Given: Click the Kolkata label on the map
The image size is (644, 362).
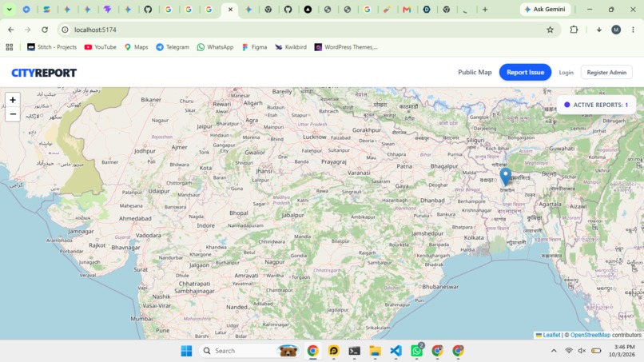Looking at the screenshot, I should tap(474, 237).
